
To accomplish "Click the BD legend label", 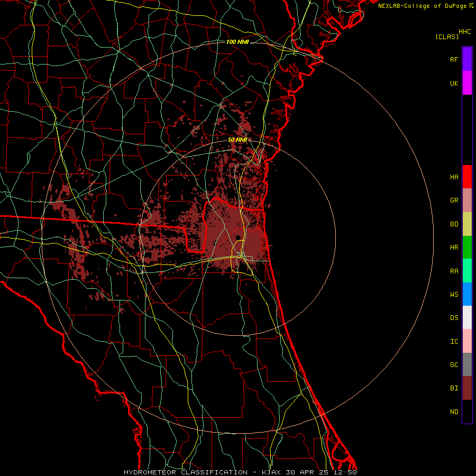I will pos(454,224).
